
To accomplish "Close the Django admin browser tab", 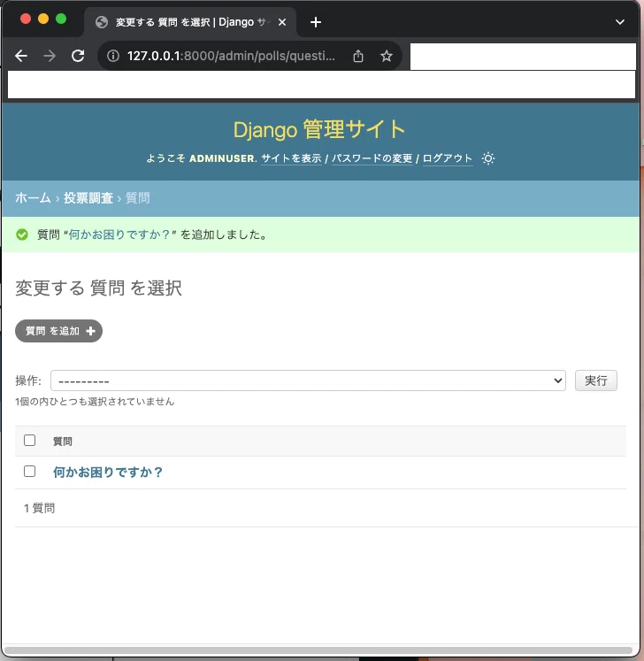I will click(282, 22).
